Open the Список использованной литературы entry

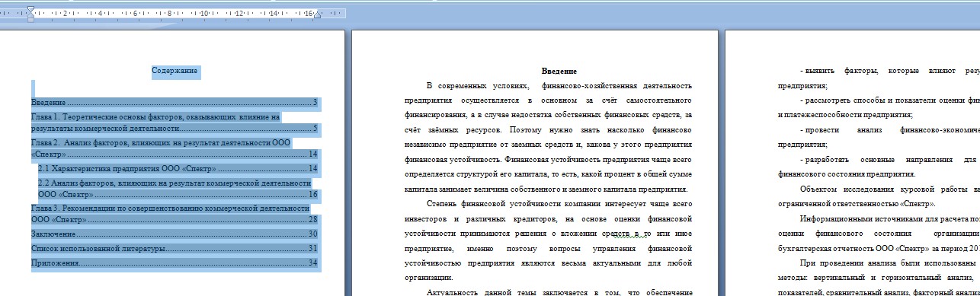point(175,248)
